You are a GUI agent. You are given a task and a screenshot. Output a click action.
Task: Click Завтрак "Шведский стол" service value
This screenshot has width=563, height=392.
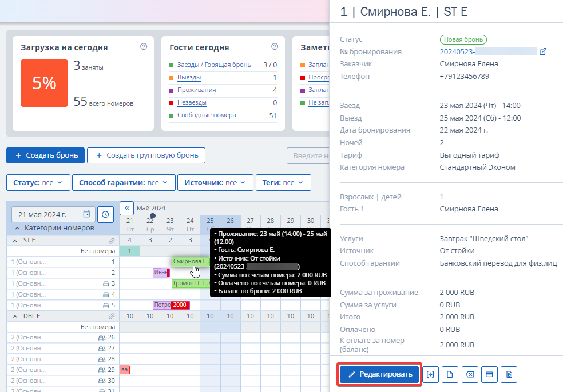point(484,239)
